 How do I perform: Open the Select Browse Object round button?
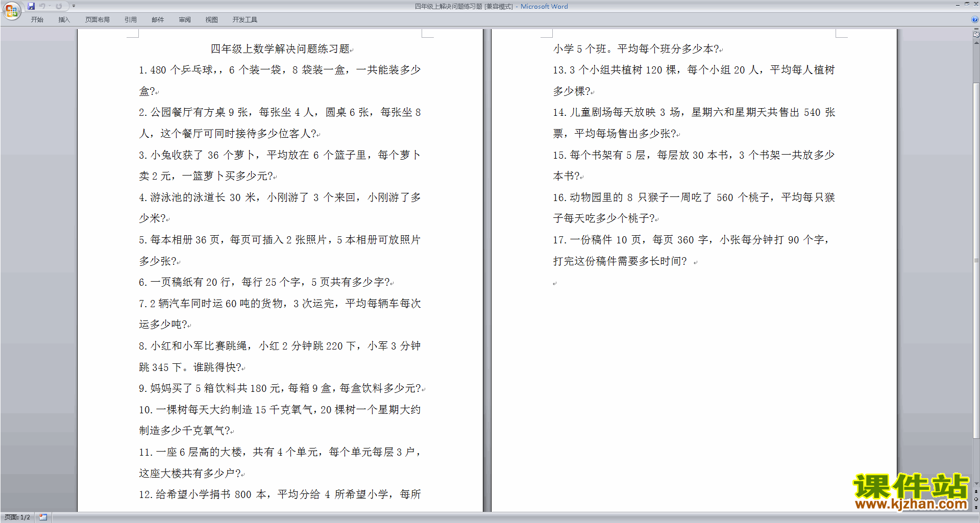point(976,499)
